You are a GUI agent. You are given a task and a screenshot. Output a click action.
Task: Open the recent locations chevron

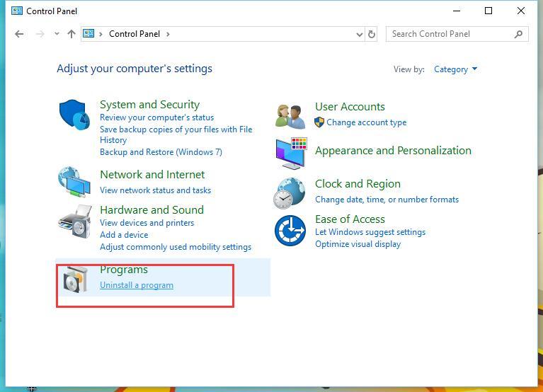pyautogui.click(x=57, y=34)
